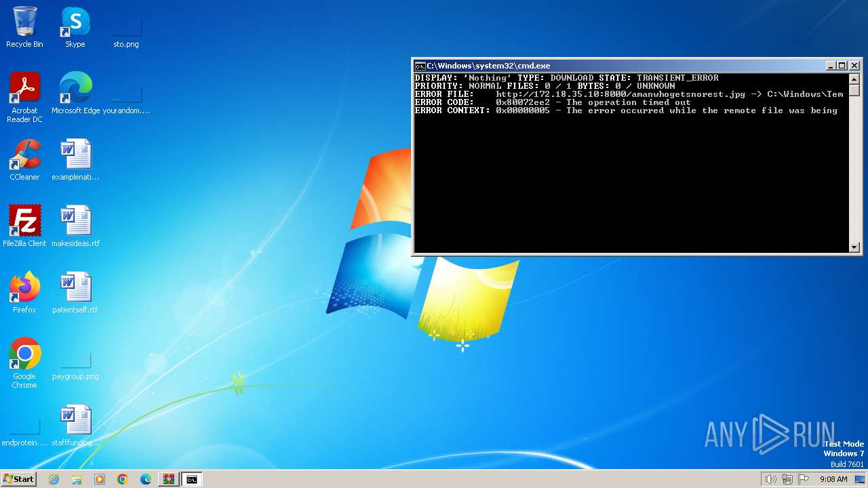Click the 9:08 AM system clock

[x=833, y=479]
